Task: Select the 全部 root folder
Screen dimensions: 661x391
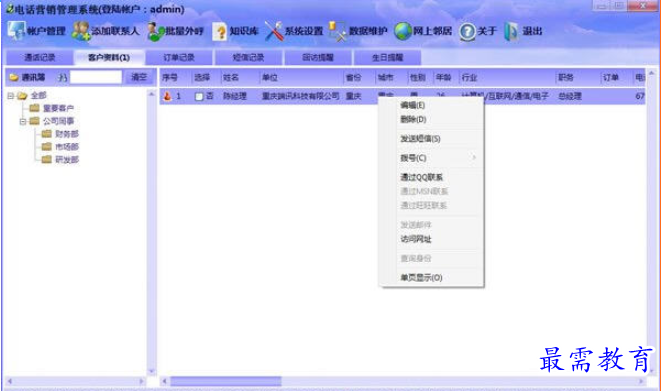Action: click(x=38, y=96)
